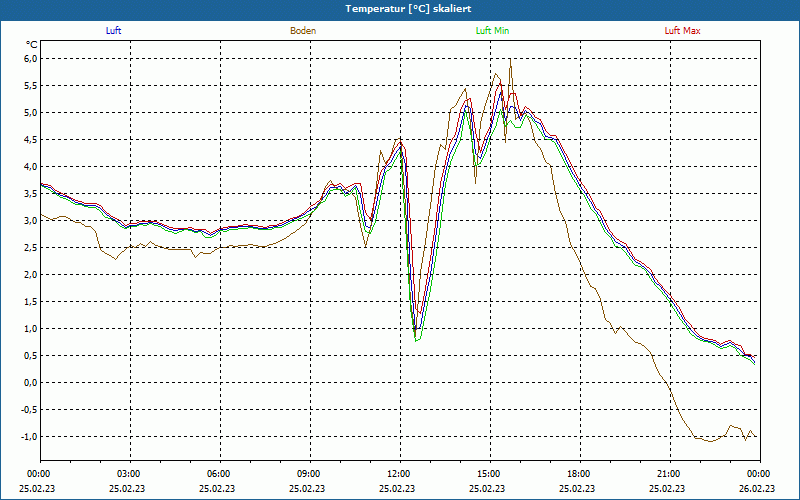The height and width of the screenshot is (500, 800).
Task: Click the '1,5' y-axis value
Action: coord(31,302)
